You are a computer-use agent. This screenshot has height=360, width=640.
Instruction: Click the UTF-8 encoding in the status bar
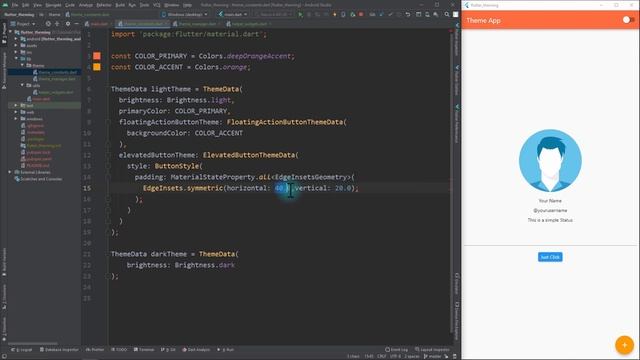point(395,356)
